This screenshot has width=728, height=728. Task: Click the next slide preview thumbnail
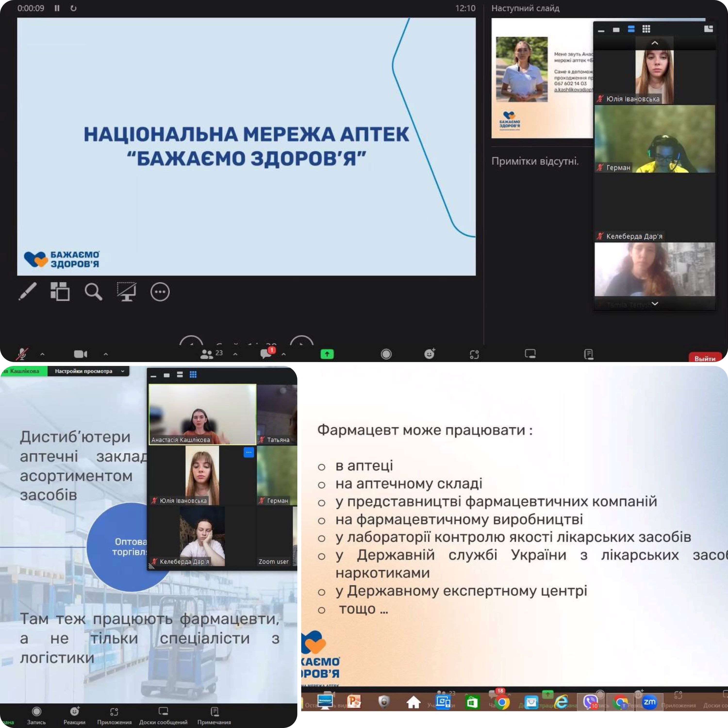542,78
